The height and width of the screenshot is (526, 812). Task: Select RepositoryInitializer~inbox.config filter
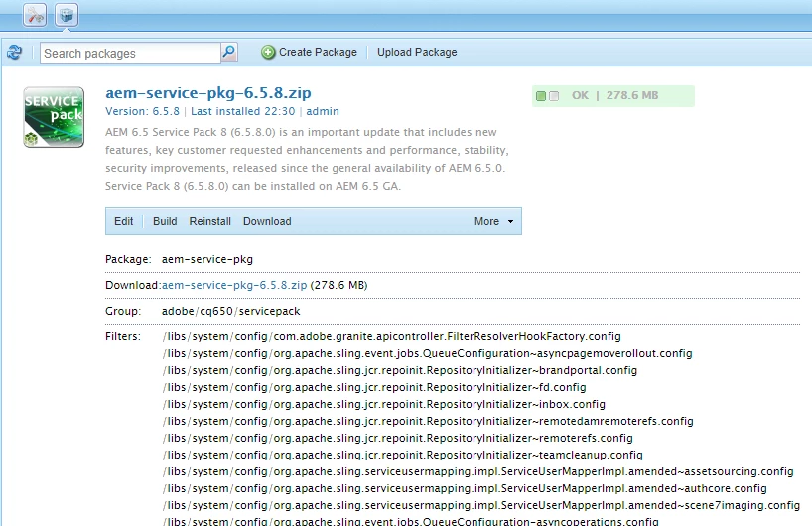pos(384,404)
